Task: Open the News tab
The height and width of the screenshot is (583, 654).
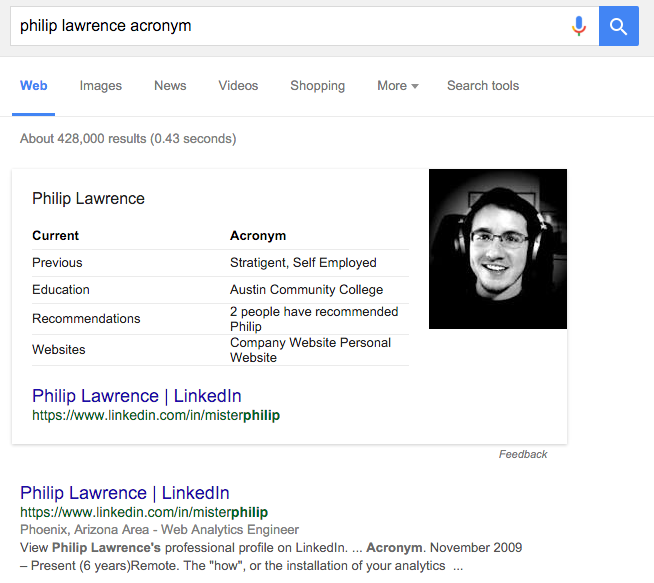Action: click(170, 85)
